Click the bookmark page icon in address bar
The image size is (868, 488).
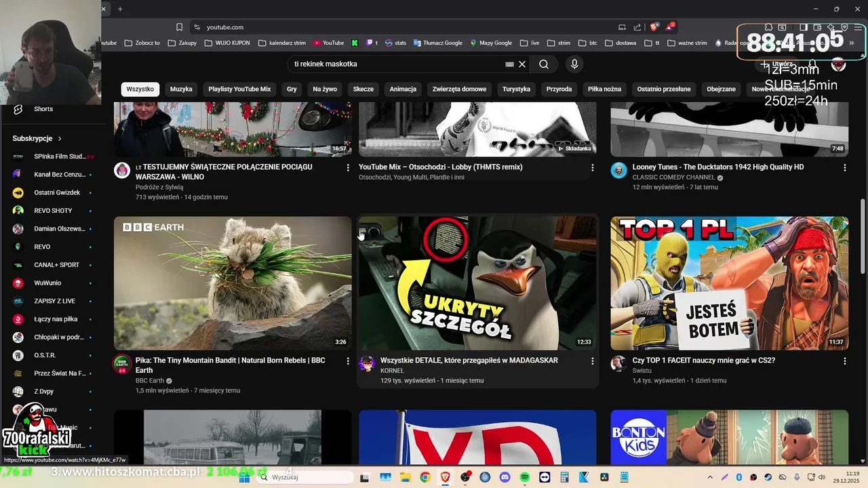179,27
